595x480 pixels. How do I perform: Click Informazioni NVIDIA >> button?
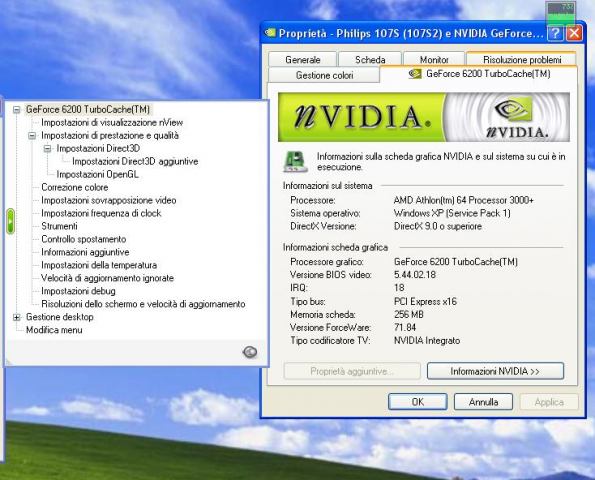[x=495, y=371]
